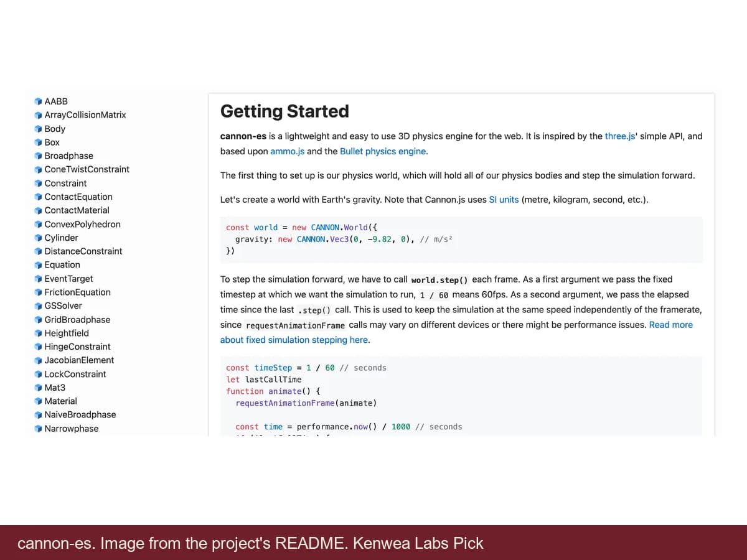Open the AABB class page
Viewport: 747px width, 560px height.
click(x=56, y=101)
